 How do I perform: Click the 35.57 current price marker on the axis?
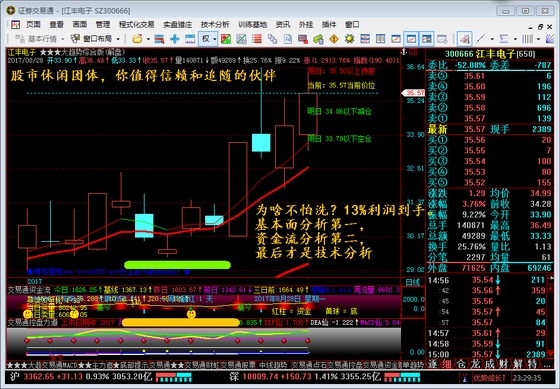[414, 93]
